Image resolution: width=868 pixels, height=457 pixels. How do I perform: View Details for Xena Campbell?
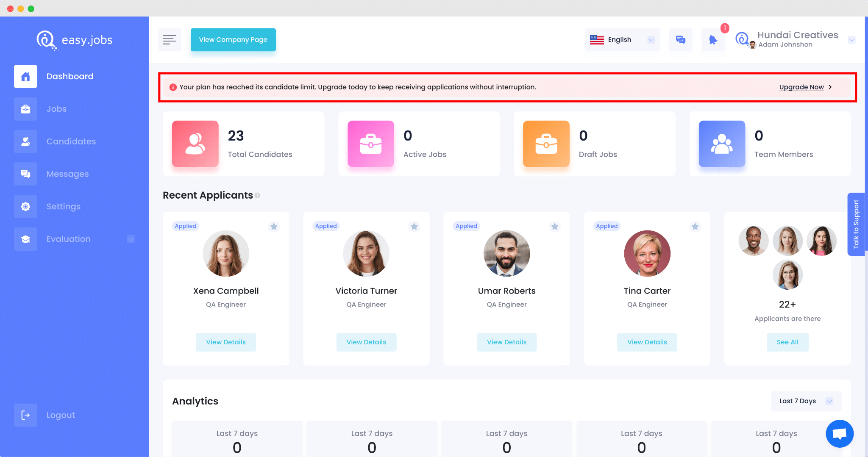tap(226, 342)
